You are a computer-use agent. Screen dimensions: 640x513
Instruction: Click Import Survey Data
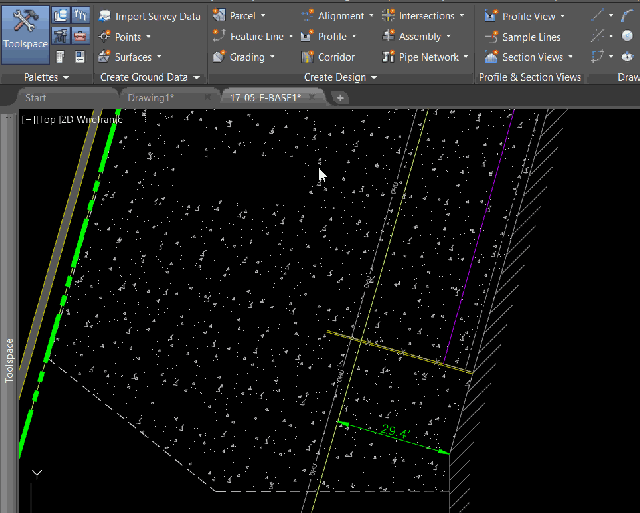[150, 17]
